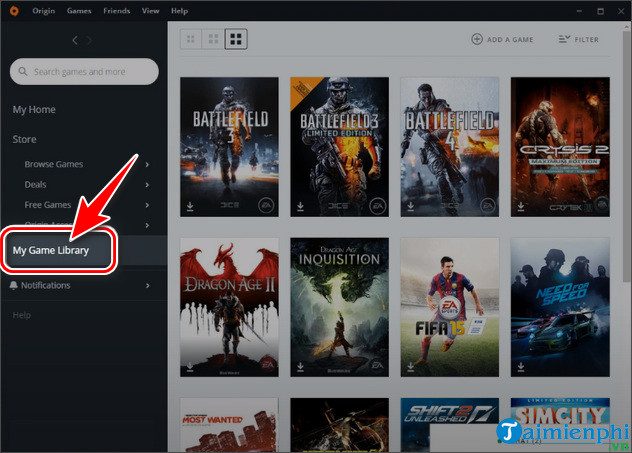Open Help in the sidebar
Viewport: 632px width, 453px height.
point(21,315)
